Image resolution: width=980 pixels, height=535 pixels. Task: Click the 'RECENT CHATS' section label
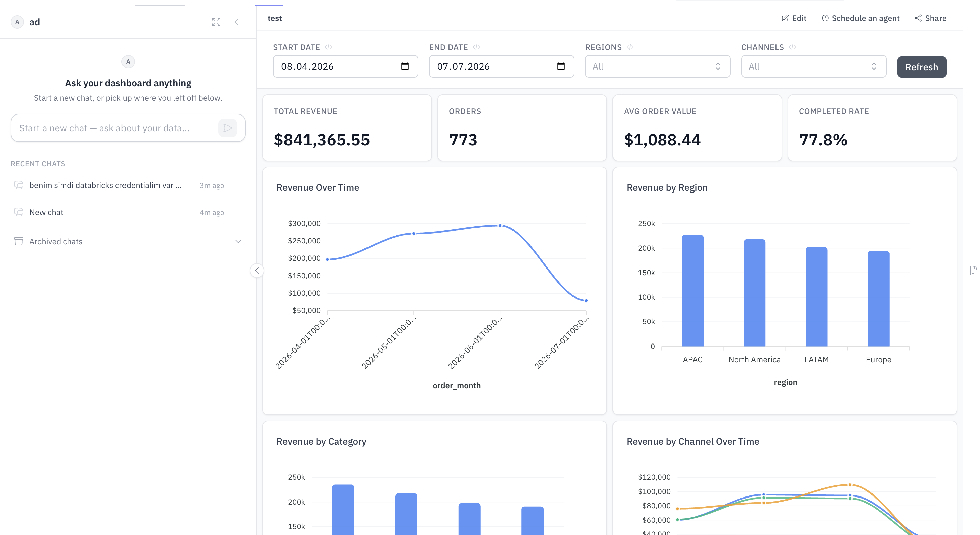(x=38, y=164)
